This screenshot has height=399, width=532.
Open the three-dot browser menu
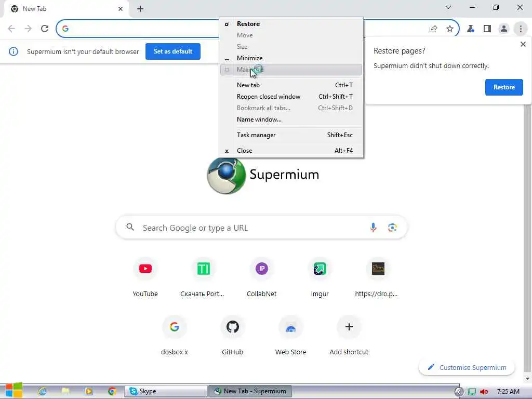click(x=521, y=29)
